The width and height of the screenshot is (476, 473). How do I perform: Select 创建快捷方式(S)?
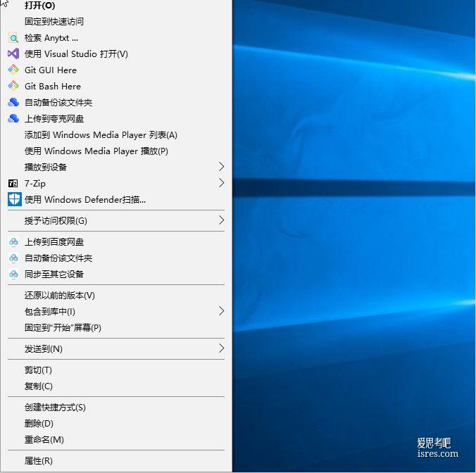click(x=116, y=407)
